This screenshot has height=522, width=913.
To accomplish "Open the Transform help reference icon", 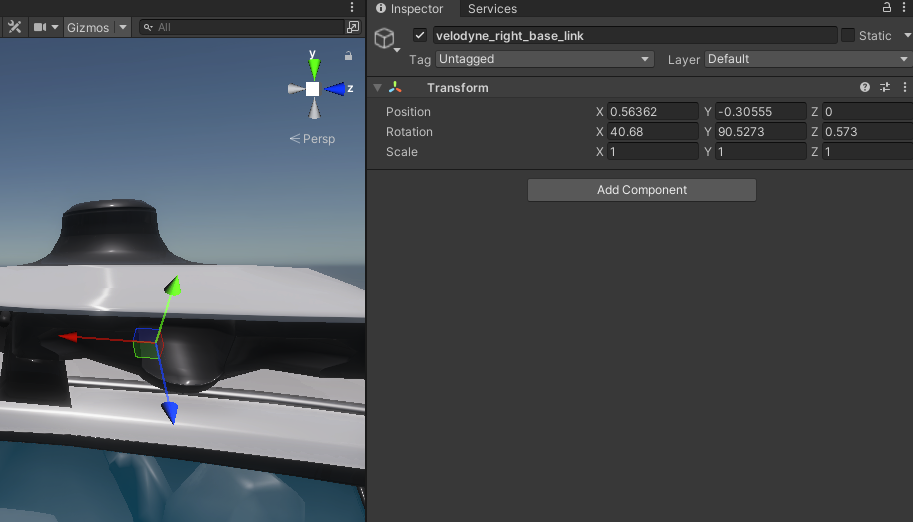I will pos(865,88).
